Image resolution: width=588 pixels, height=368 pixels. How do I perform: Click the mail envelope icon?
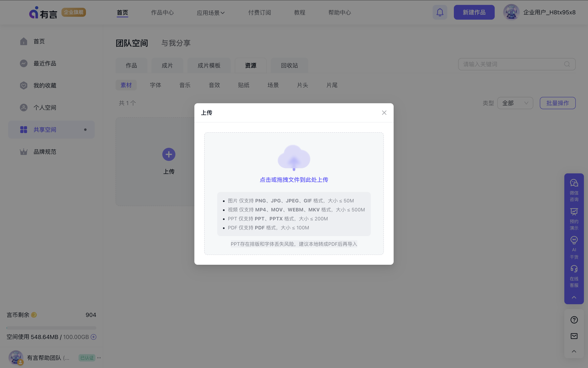[x=574, y=336]
